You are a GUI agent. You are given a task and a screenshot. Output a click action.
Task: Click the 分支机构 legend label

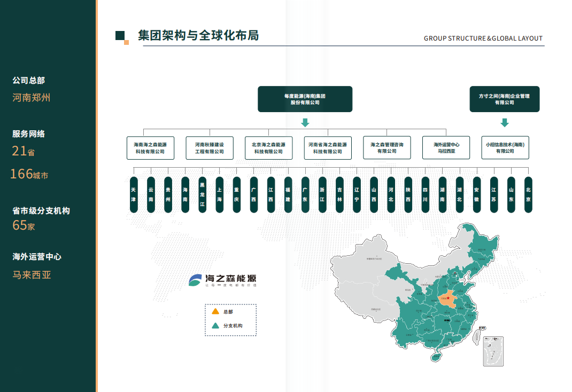[x=233, y=326]
